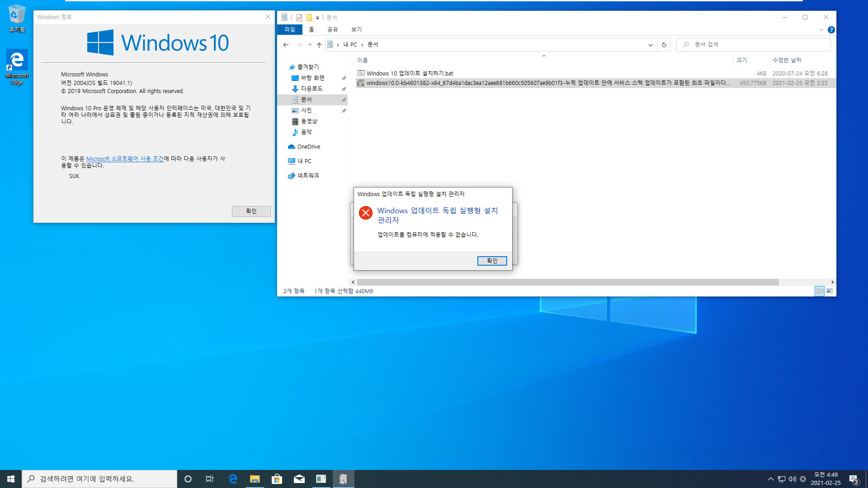The width and height of the screenshot is (868, 488).
Task: Open the Action Center notifications
Action: 854,479
